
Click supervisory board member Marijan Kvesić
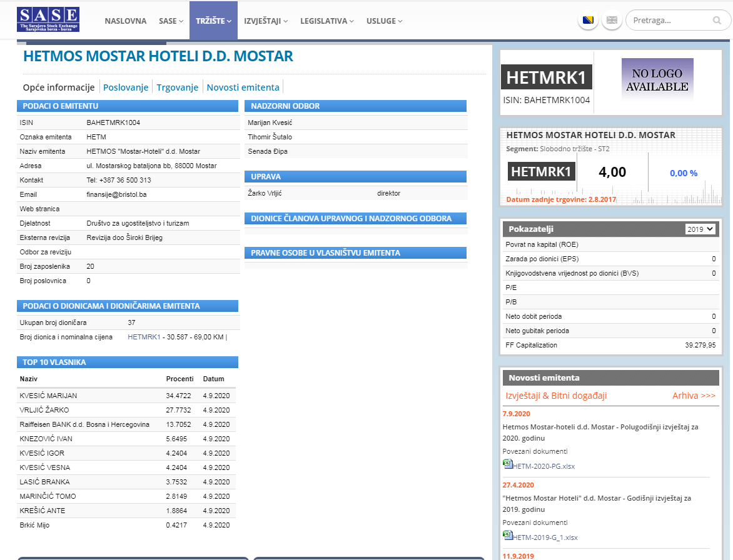pos(270,122)
